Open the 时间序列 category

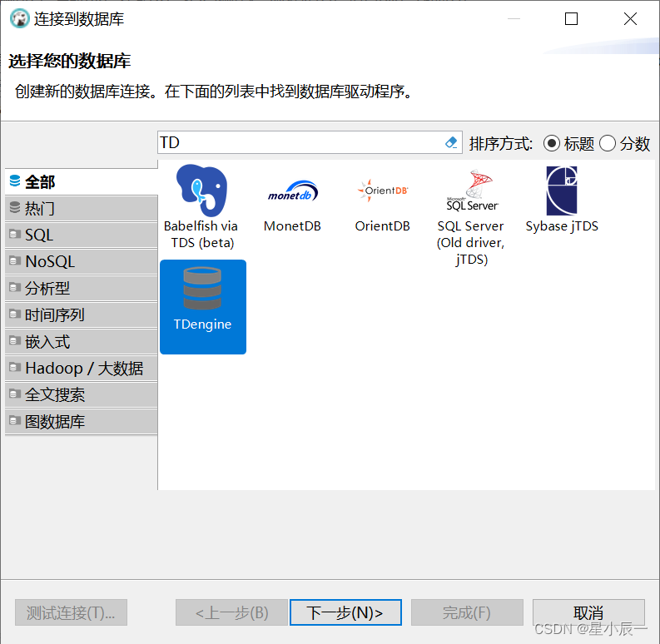pyautogui.click(x=82, y=315)
